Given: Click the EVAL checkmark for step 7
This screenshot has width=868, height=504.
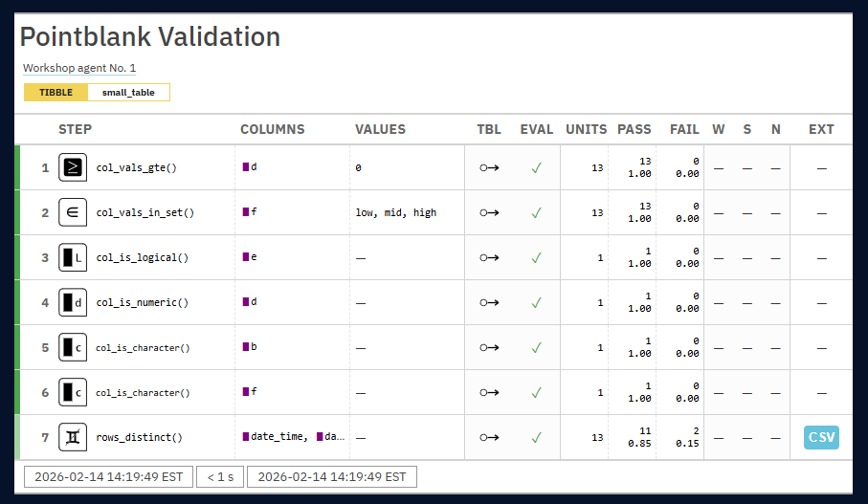Looking at the screenshot, I should click(537, 437).
